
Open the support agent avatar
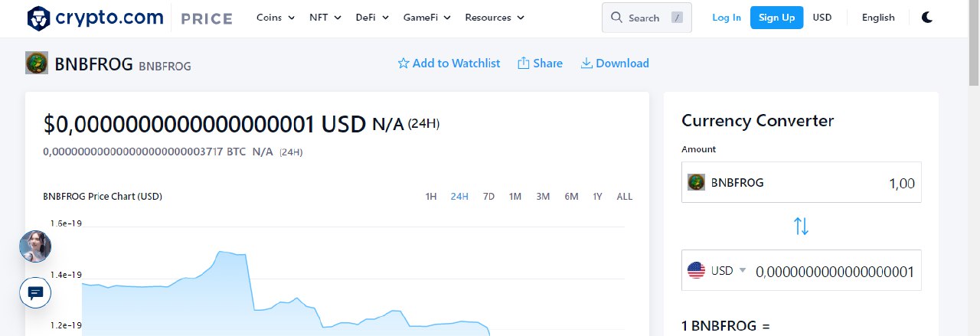tap(35, 246)
